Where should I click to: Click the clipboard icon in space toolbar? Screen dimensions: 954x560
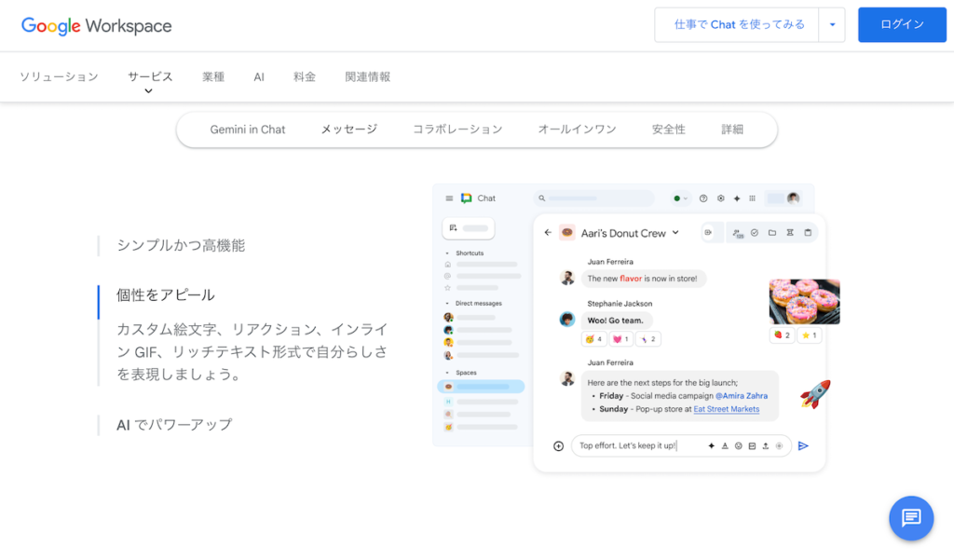click(808, 233)
